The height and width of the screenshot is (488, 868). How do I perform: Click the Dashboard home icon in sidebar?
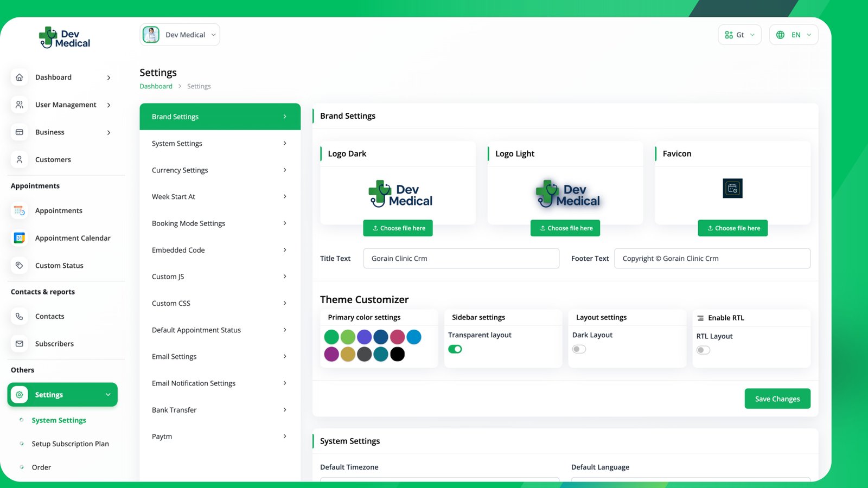[20, 78]
